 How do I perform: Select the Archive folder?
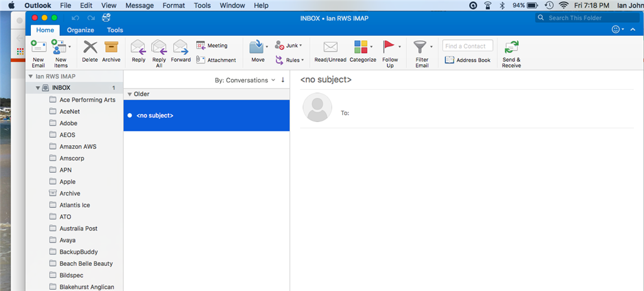tap(74, 194)
